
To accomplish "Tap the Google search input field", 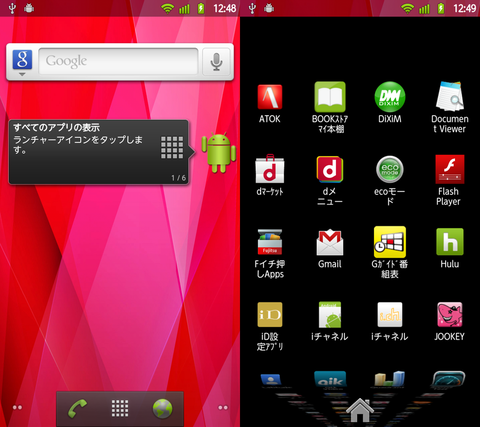I will click(118, 61).
